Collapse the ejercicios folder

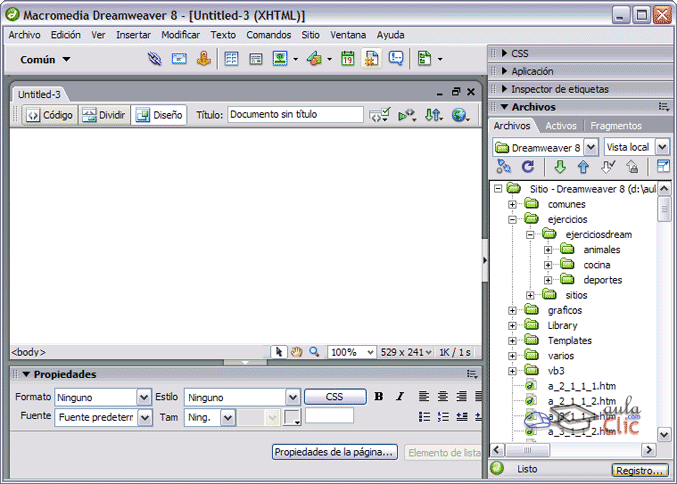tap(512, 219)
